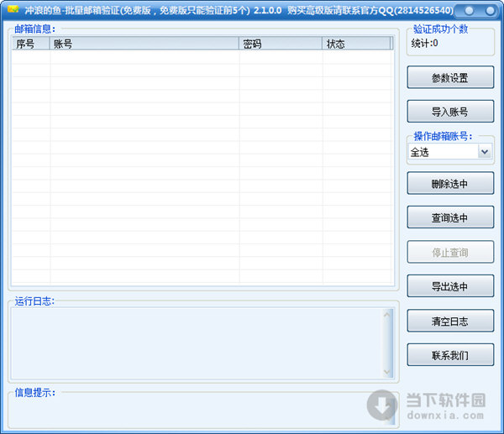Open 参数设置 settings button

click(x=450, y=78)
